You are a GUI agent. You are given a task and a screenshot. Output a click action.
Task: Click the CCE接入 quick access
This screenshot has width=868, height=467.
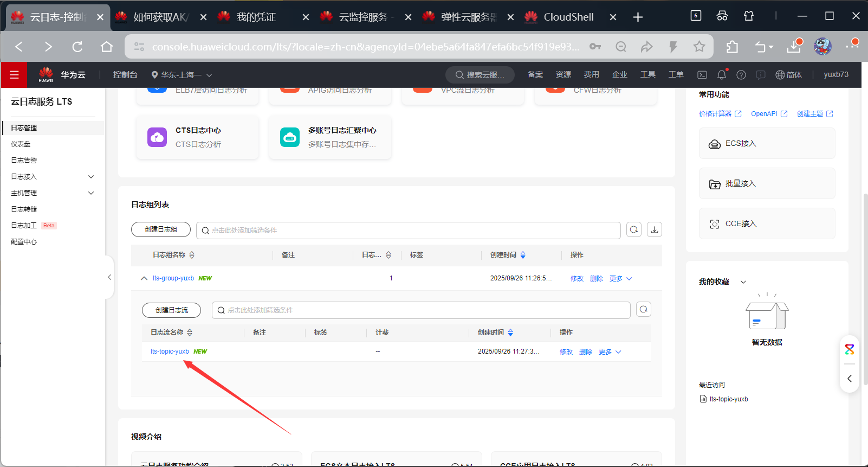[767, 223]
